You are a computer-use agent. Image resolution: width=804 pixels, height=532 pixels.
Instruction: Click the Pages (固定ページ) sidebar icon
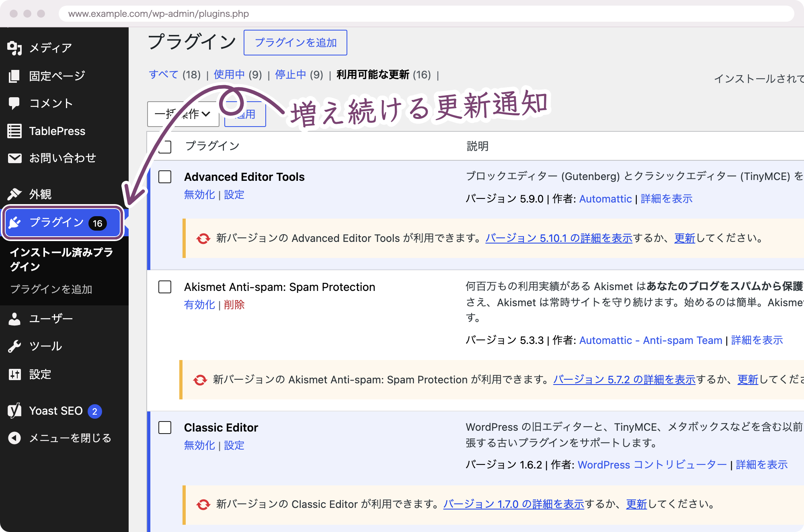click(x=14, y=76)
